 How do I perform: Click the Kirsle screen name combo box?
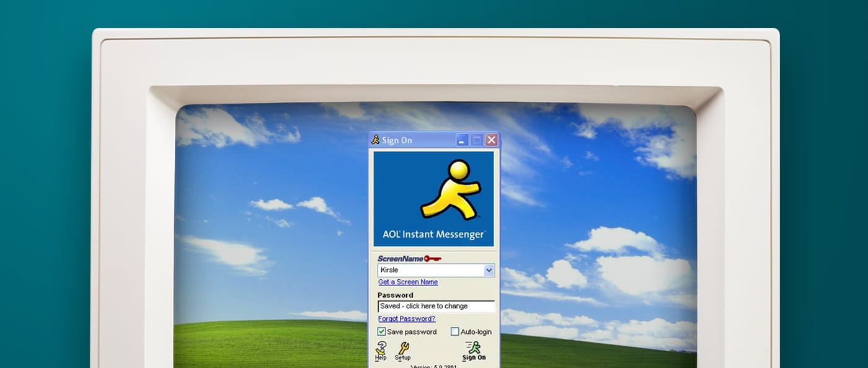pos(429,271)
